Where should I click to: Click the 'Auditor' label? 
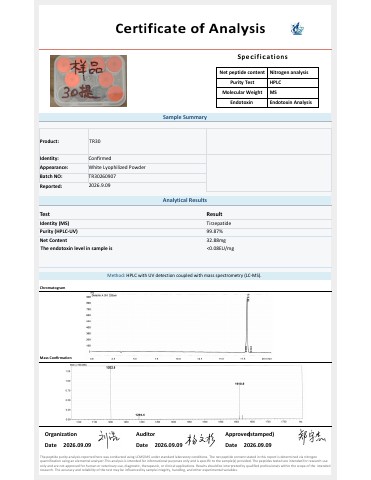pyautogui.click(x=145, y=434)
